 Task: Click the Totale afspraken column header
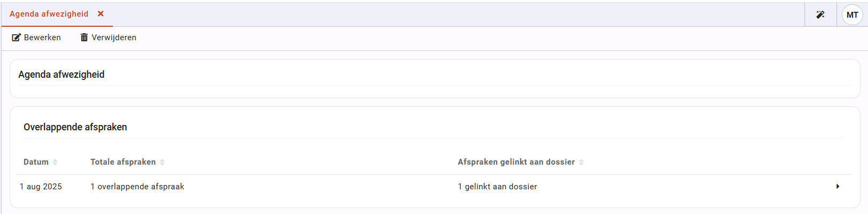tap(123, 162)
